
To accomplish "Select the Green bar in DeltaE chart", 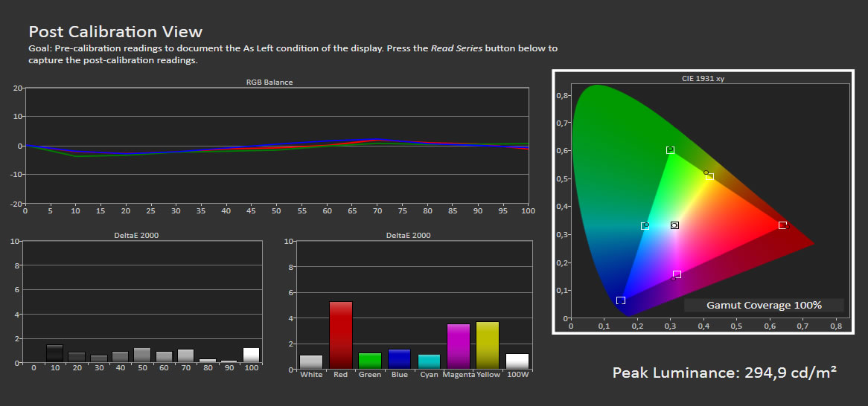I will [x=370, y=361].
